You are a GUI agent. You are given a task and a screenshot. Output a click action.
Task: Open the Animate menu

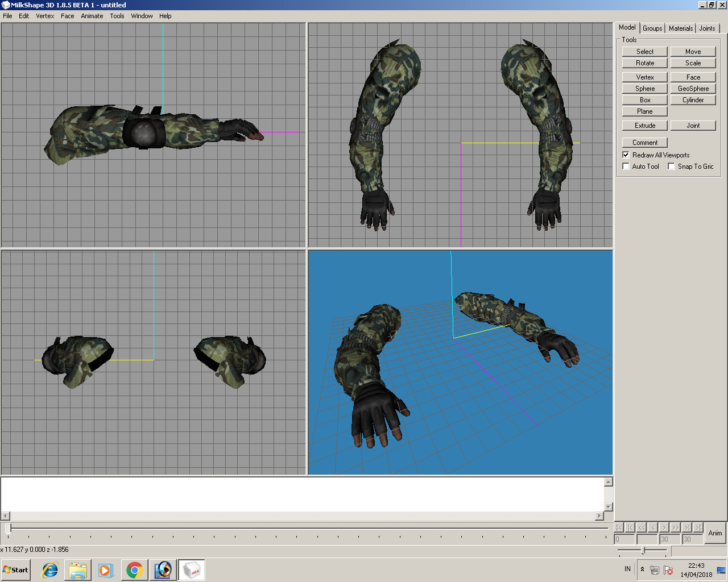pos(92,16)
